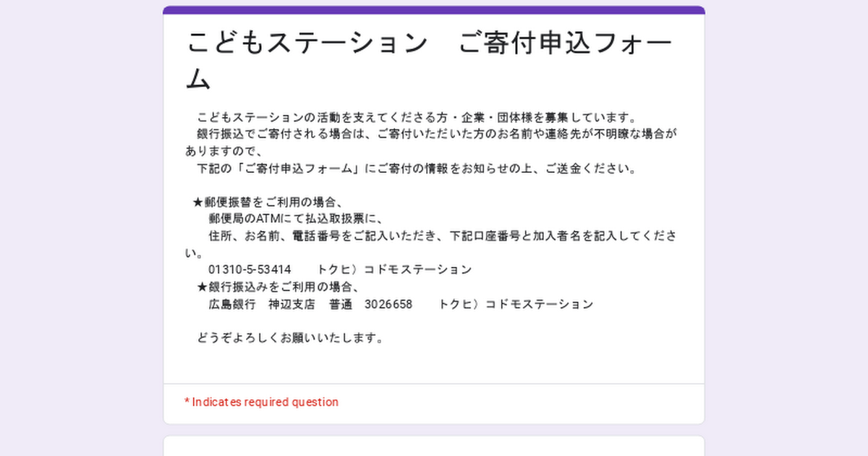Click the heading ★郵便振替をご利用の場合
Image resolution: width=868 pixels, height=456 pixels.
coord(267,202)
